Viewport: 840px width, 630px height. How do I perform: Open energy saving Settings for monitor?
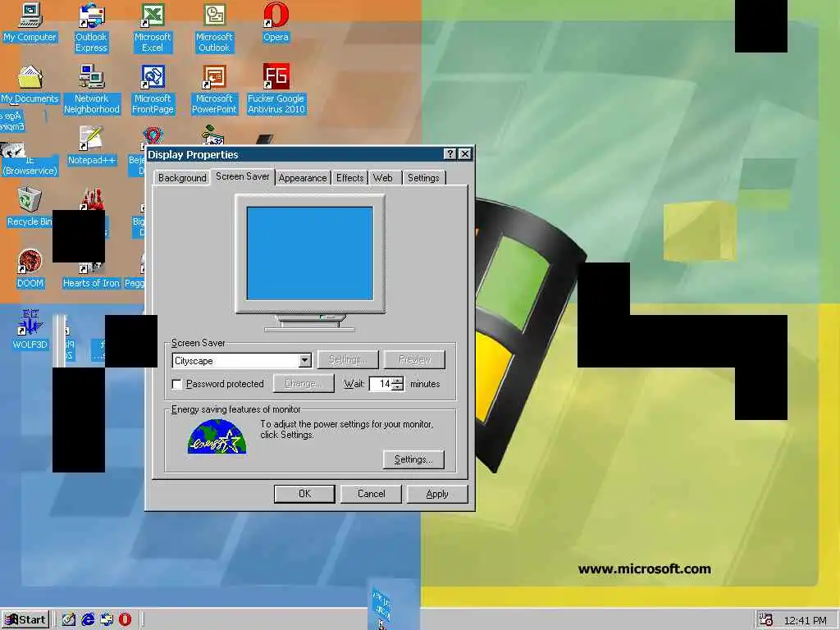coord(413,459)
